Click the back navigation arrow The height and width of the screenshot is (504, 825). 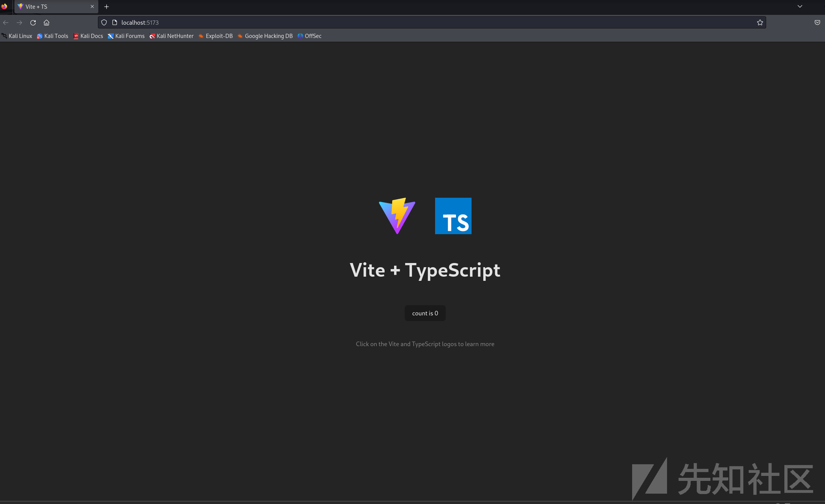tap(6, 23)
